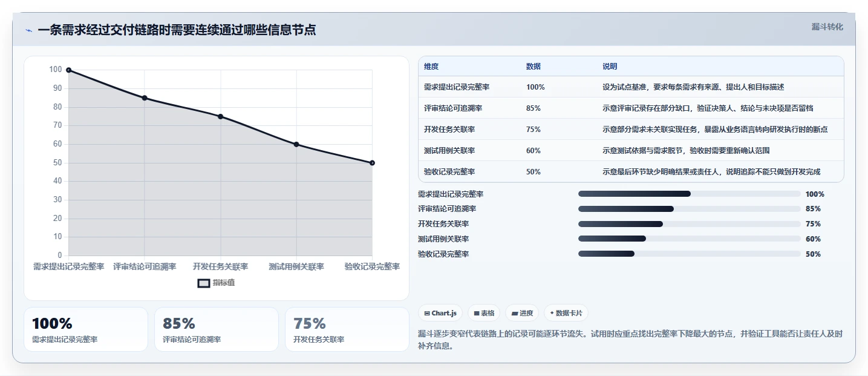
Task: Click the footer paragraph starting 漏斗逐步变窄
Action: click(x=630, y=340)
